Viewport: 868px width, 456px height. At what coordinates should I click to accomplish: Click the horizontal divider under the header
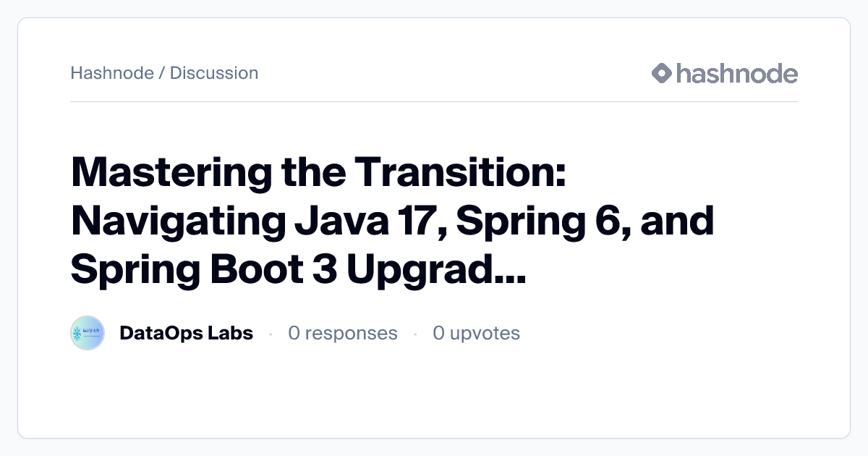tap(434, 102)
